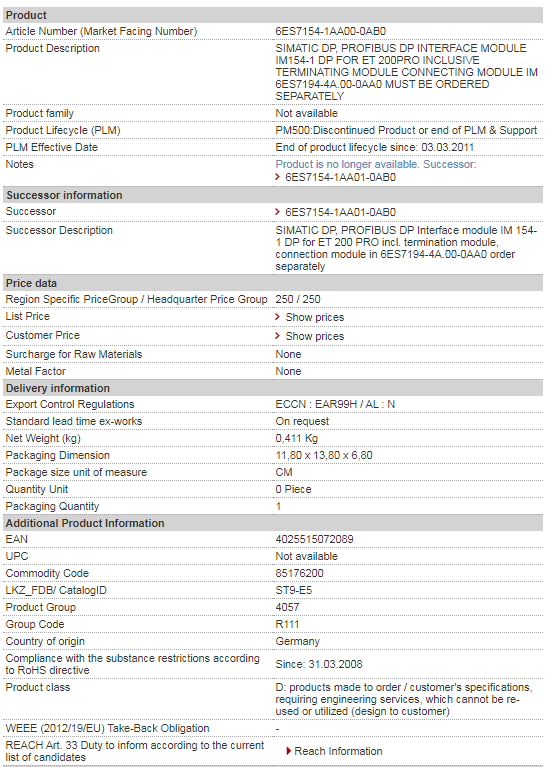Click red arrow icon in Notes row

click(277, 177)
